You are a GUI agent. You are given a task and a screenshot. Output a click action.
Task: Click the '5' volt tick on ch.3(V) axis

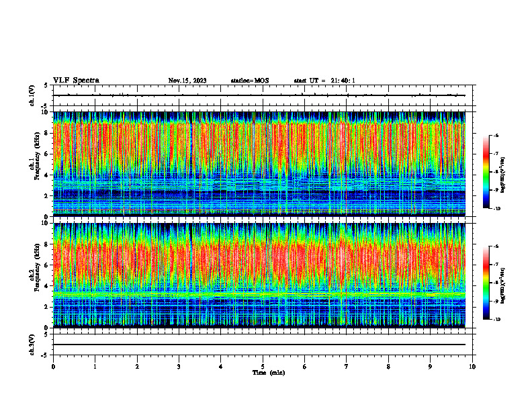[x=46, y=334]
